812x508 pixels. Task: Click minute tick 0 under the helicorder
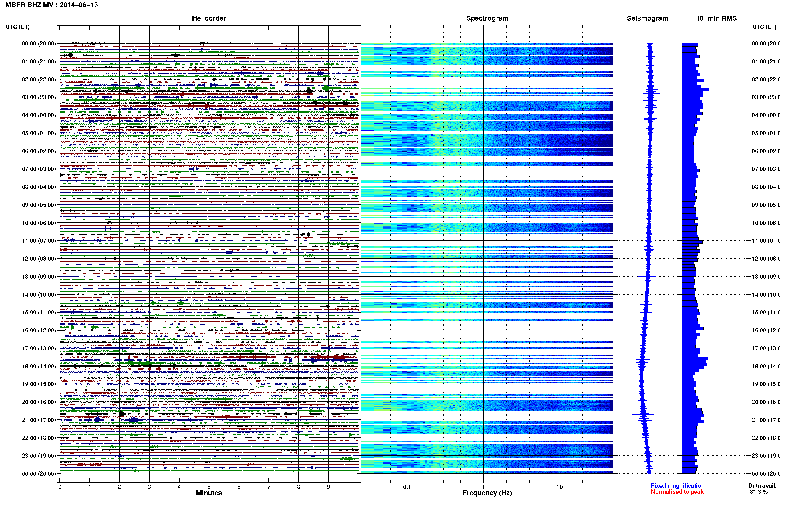tap(60, 487)
